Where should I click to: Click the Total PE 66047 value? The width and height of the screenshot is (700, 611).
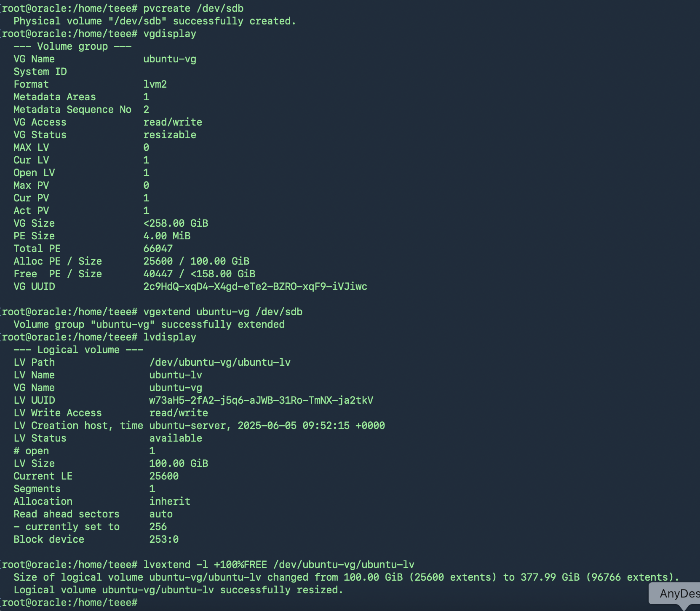point(158,249)
